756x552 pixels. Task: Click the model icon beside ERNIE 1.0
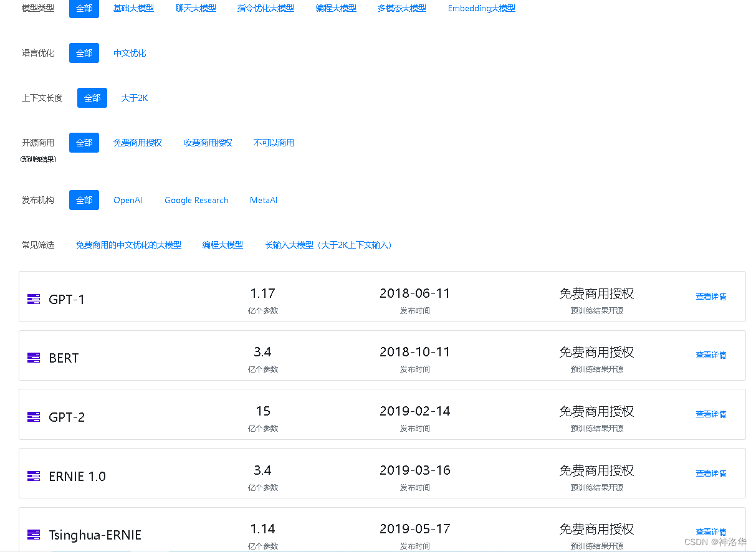[x=34, y=476]
